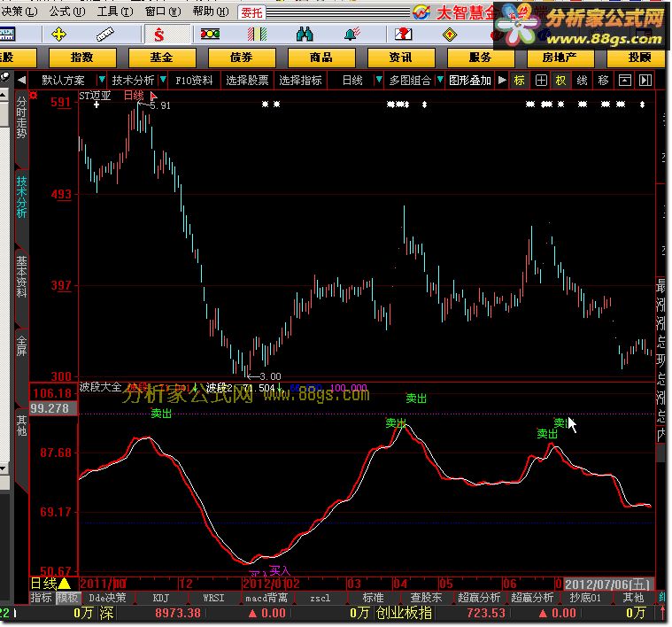Toggle the 线 drawing button
Viewport: 672px width, 627px height.
pos(582,80)
